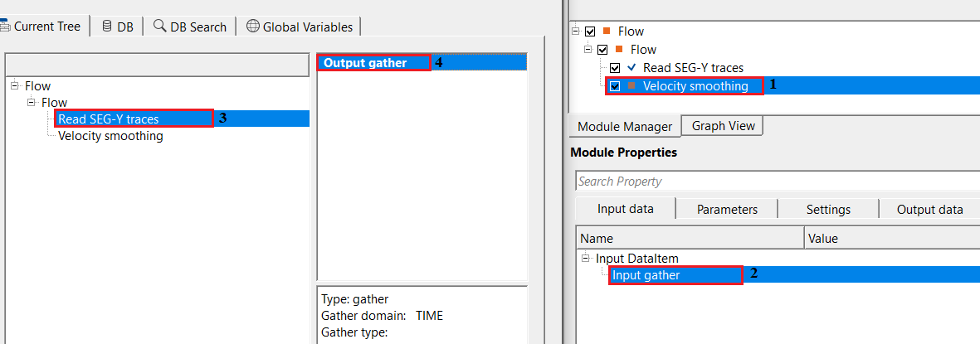The width and height of the screenshot is (980, 344).
Task: Click the blue checkmark beside Read SEG-Y traces
Action: [x=631, y=67]
